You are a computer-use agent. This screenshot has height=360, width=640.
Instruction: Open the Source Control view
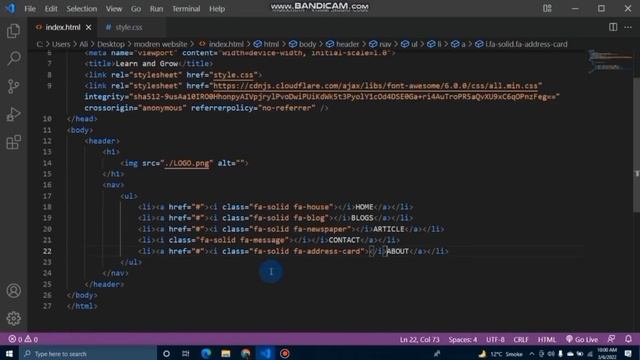(13, 86)
